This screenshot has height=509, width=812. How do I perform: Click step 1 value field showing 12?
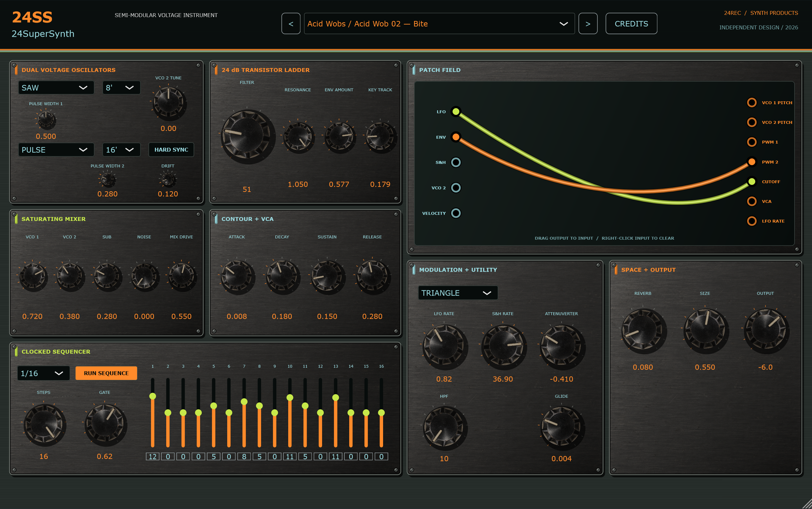[153, 456]
